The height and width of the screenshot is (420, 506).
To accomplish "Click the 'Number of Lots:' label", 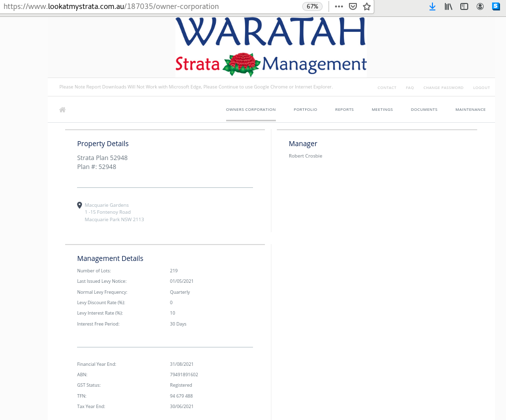I will [94, 271].
